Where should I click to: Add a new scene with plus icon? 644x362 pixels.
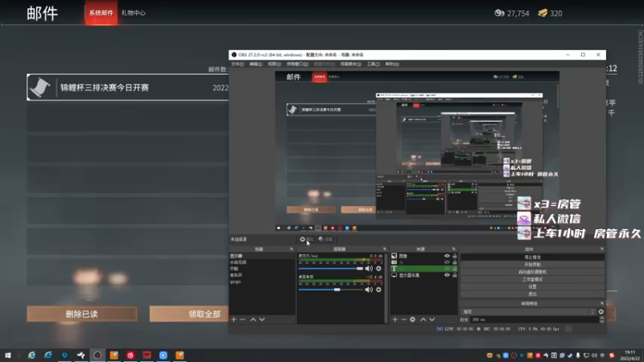click(x=233, y=319)
